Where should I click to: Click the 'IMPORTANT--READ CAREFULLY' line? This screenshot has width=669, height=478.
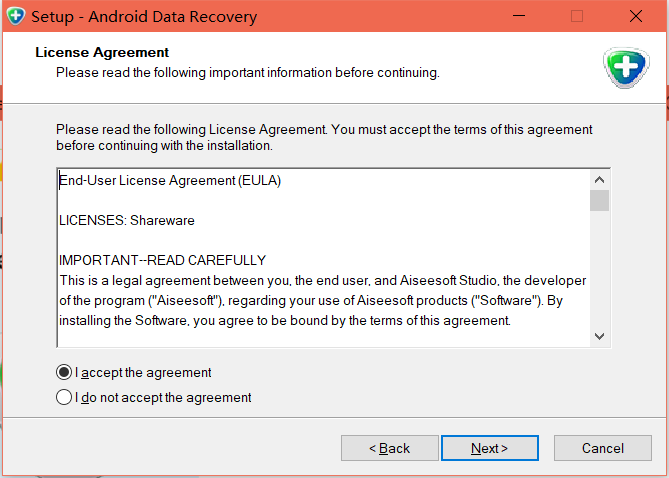[163, 260]
